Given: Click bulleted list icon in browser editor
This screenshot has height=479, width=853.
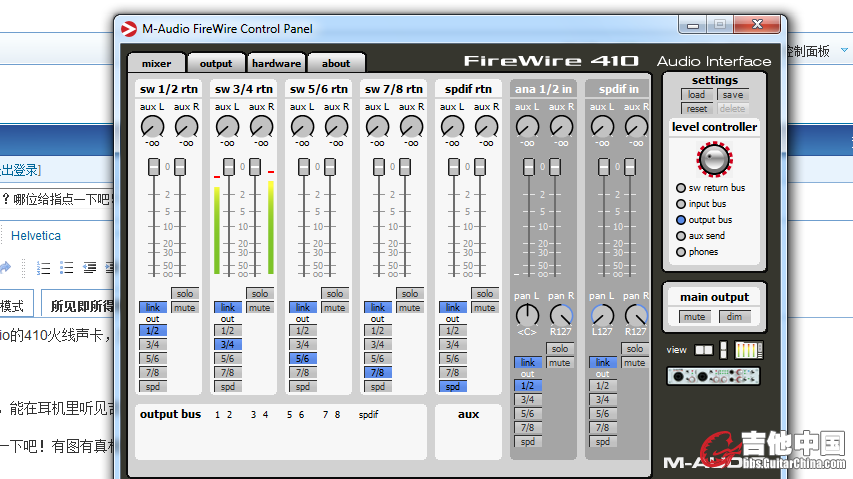Looking at the screenshot, I should [x=66, y=268].
